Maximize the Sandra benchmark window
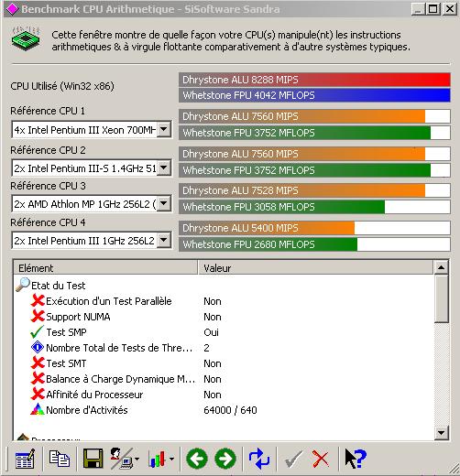Image resolution: width=460 pixels, height=476 pixels. 433,9
